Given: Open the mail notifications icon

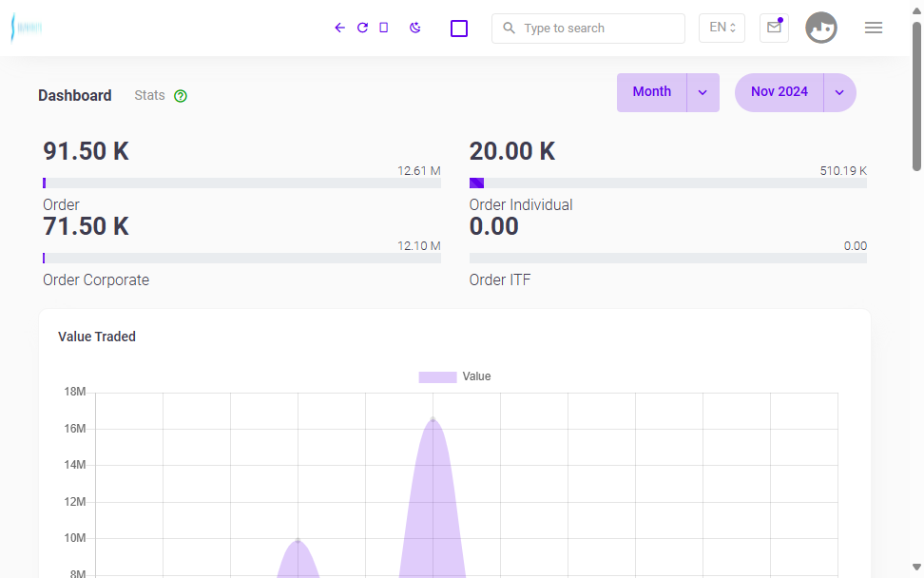Looking at the screenshot, I should pyautogui.click(x=775, y=28).
